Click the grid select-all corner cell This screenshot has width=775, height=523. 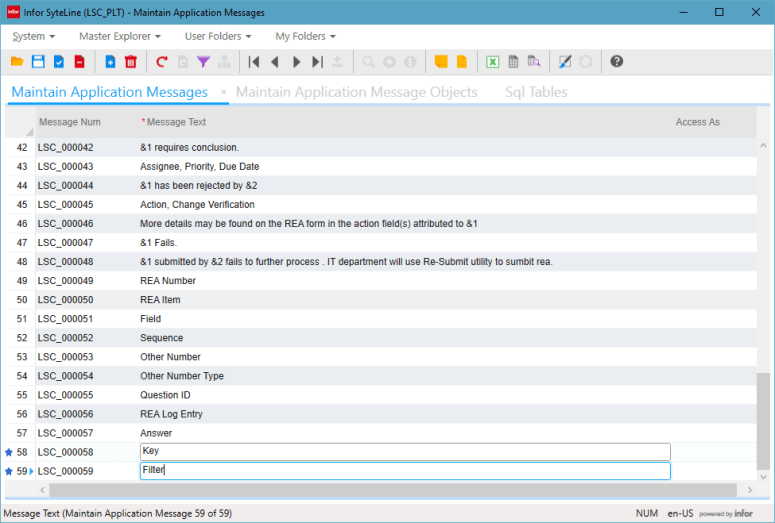pyautogui.click(x=20, y=122)
